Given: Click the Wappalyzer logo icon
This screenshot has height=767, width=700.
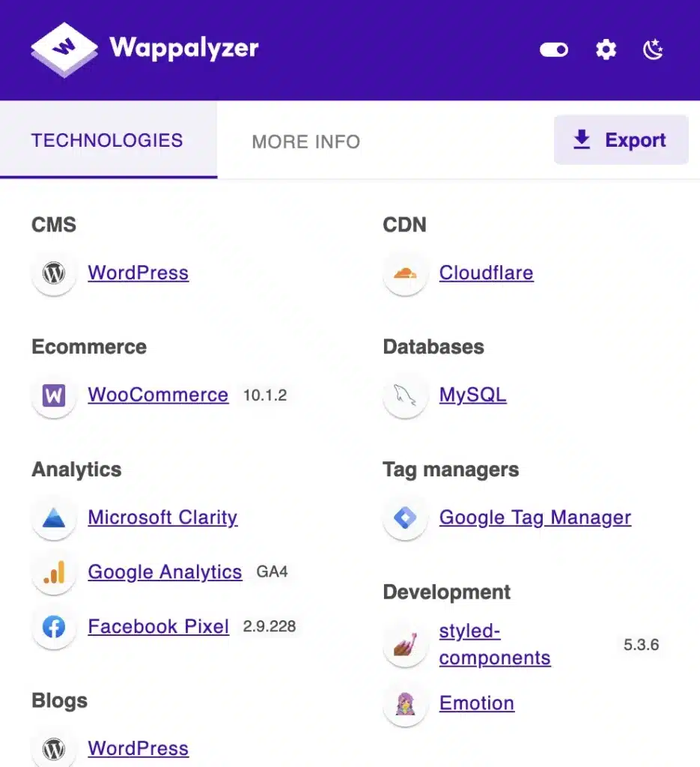Looking at the screenshot, I should click(x=64, y=49).
